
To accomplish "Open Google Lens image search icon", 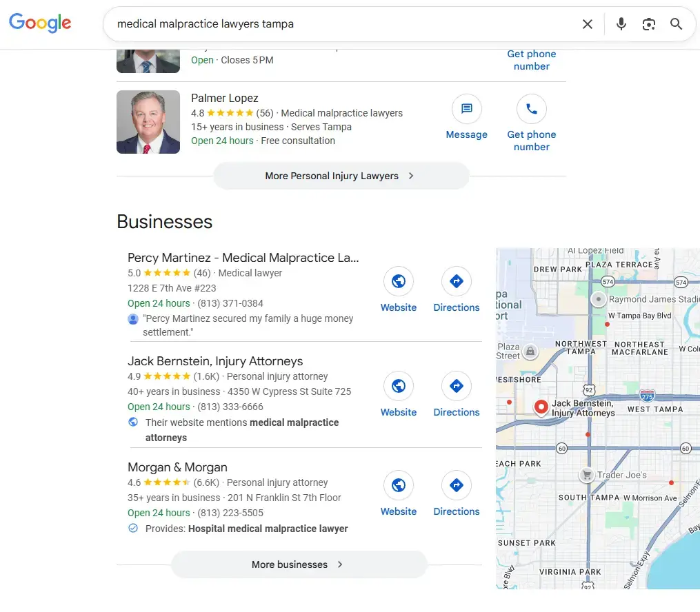I will [648, 24].
